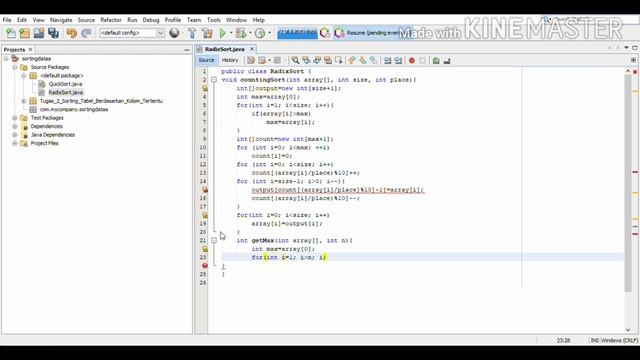Collapse the Source Packages node
The height and width of the screenshot is (360, 640).
coord(15,67)
